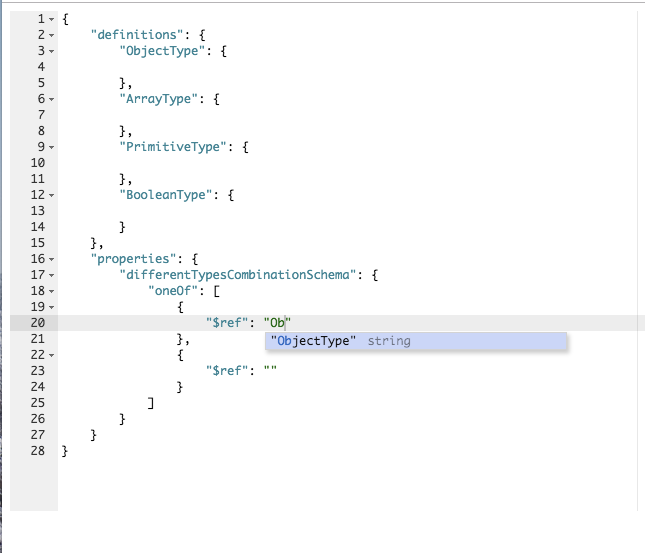The height and width of the screenshot is (553, 645).
Task: Collapse the fold arrow on line 1
Action: [x=51, y=19]
